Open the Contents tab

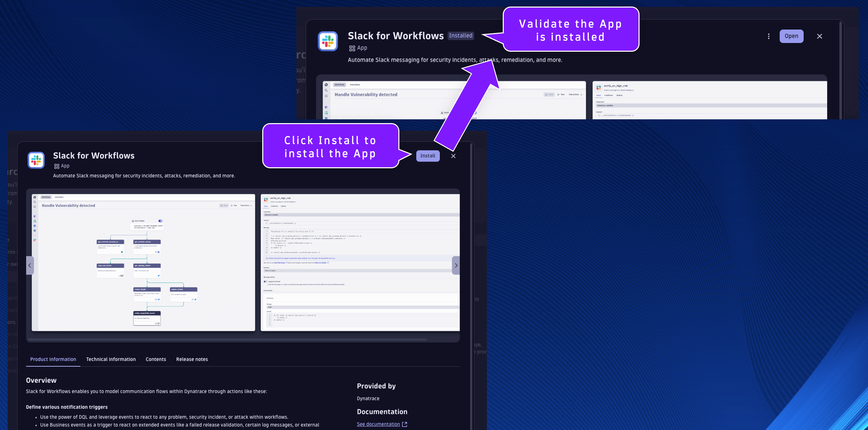tap(156, 359)
